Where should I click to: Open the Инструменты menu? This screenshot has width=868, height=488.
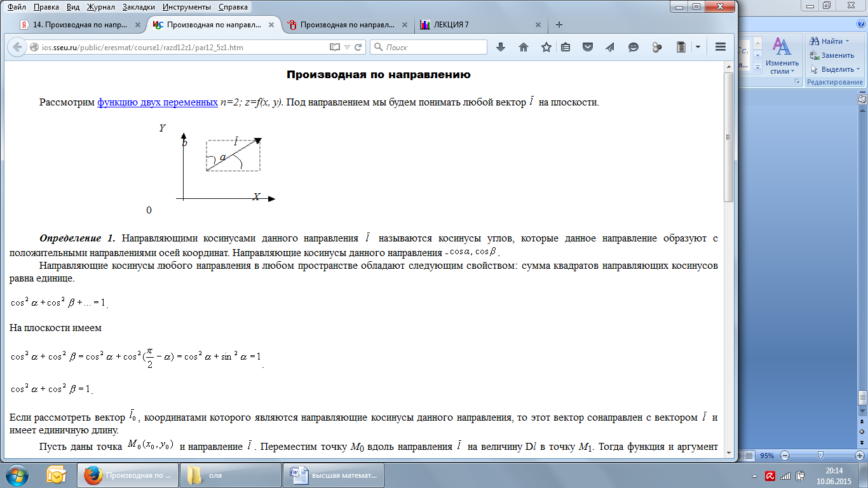click(187, 8)
